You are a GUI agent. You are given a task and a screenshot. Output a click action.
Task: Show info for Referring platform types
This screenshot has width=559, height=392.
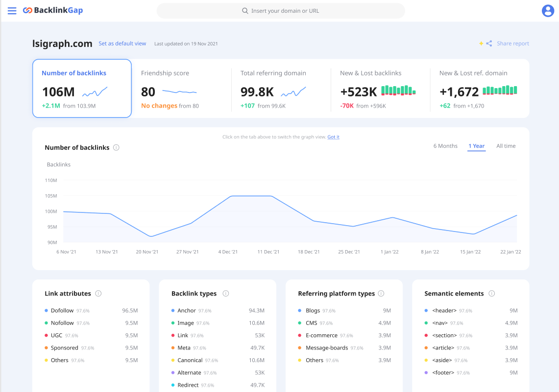[381, 293]
